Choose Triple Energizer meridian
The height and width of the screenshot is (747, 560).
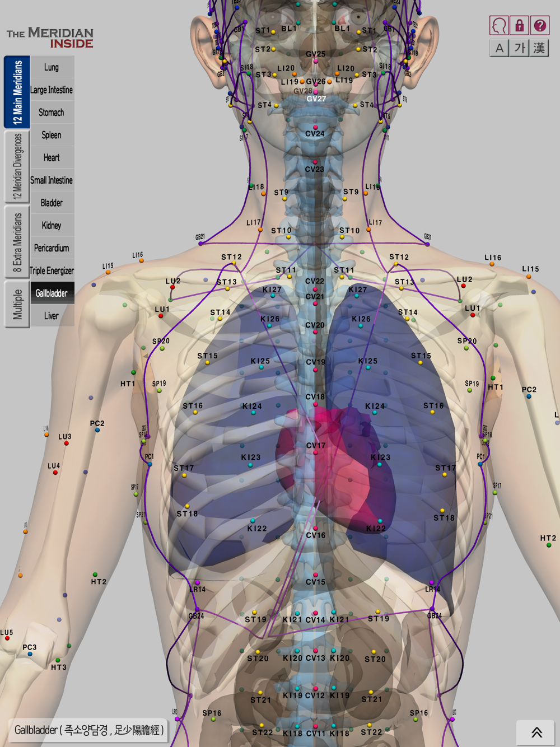click(x=52, y=270)
